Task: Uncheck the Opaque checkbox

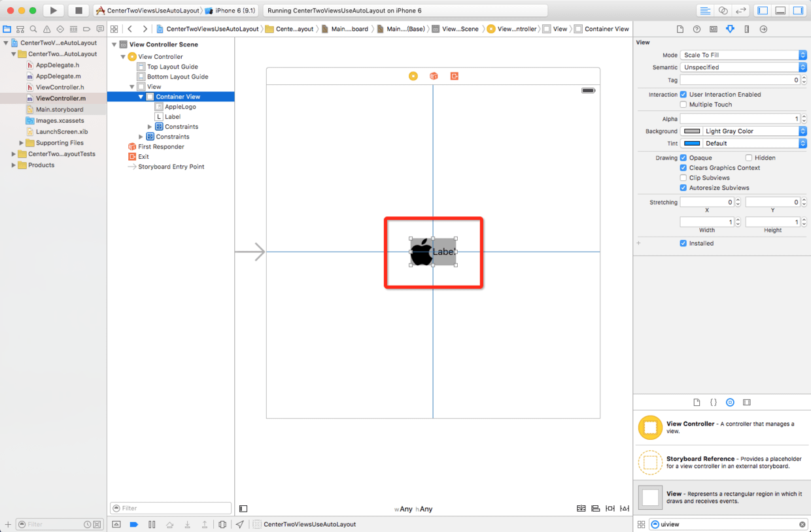Action: tap(683, 158)
